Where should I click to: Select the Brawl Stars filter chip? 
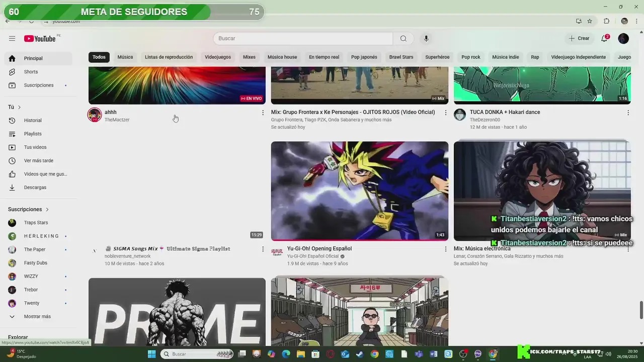(401, 57)
